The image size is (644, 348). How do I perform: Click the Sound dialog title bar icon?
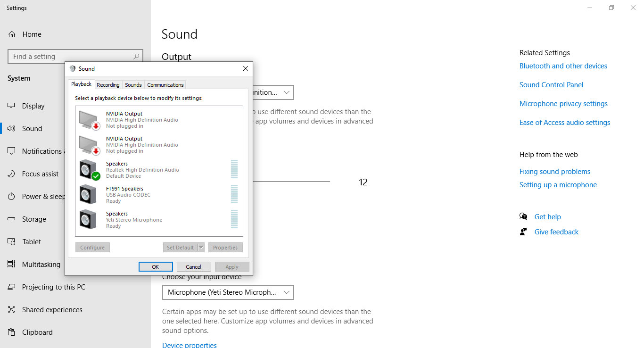click(x=73, y=68)
